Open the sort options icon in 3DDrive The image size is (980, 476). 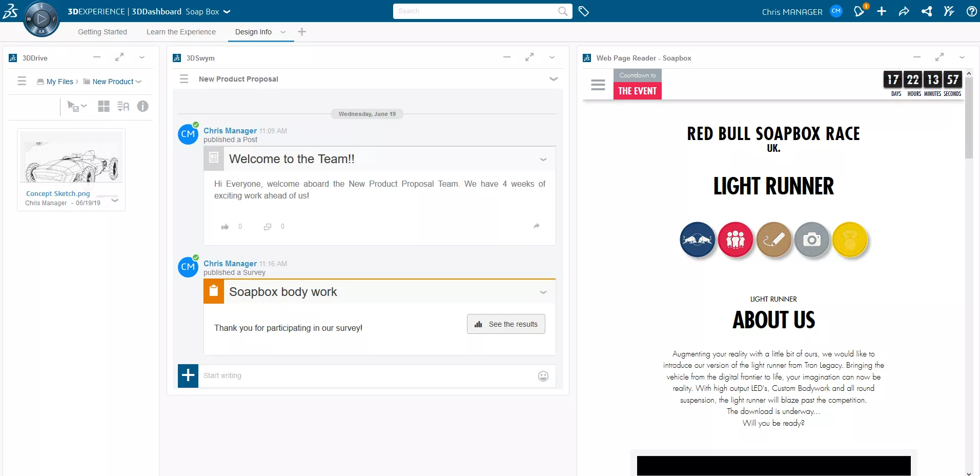(x=123, y=106)
